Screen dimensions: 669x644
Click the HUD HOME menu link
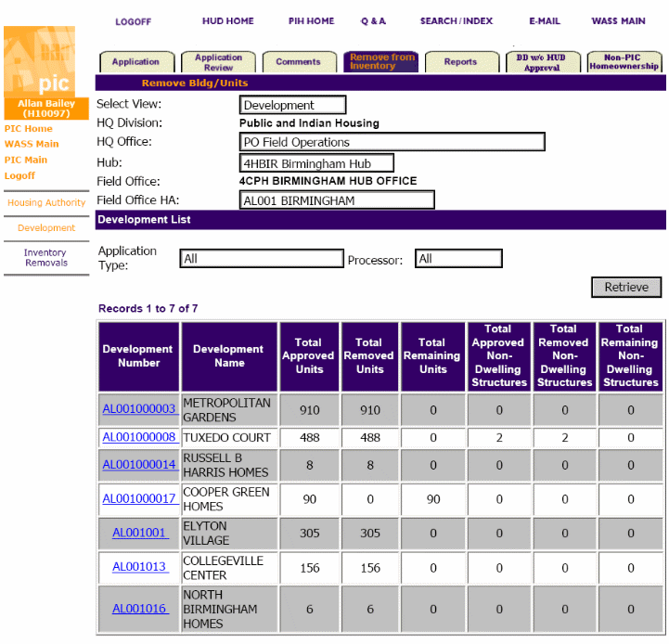click(x=227, y=21)
